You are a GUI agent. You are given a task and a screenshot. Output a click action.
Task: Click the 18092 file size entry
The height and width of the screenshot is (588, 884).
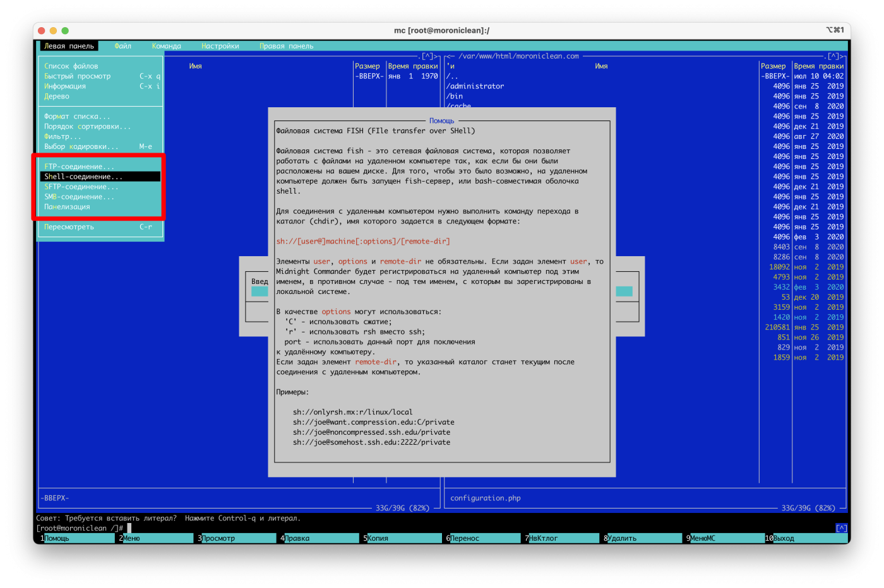tap(779, 267)
